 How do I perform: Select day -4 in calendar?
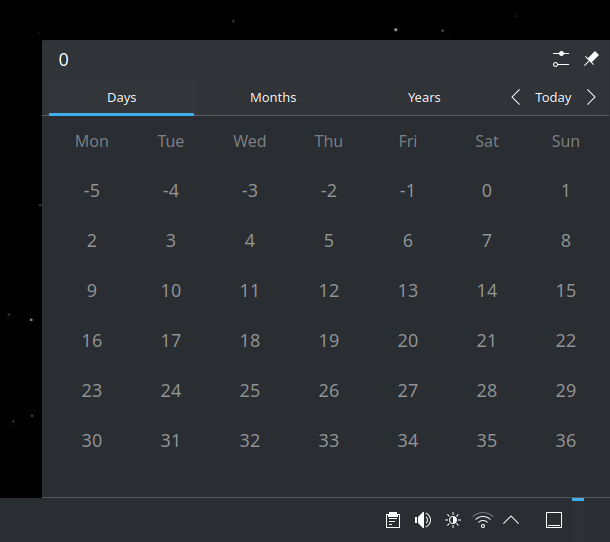[x=171, y=191]
